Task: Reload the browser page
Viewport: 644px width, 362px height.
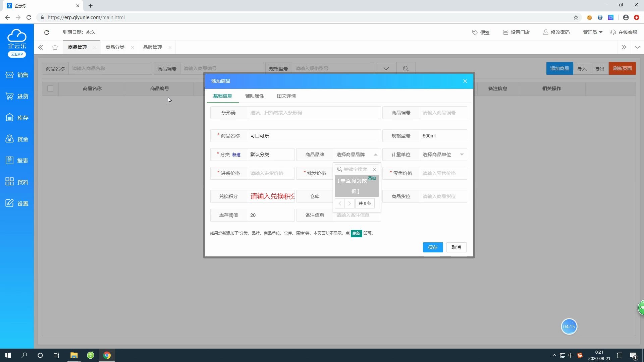Action: click(x=29, y=17)
